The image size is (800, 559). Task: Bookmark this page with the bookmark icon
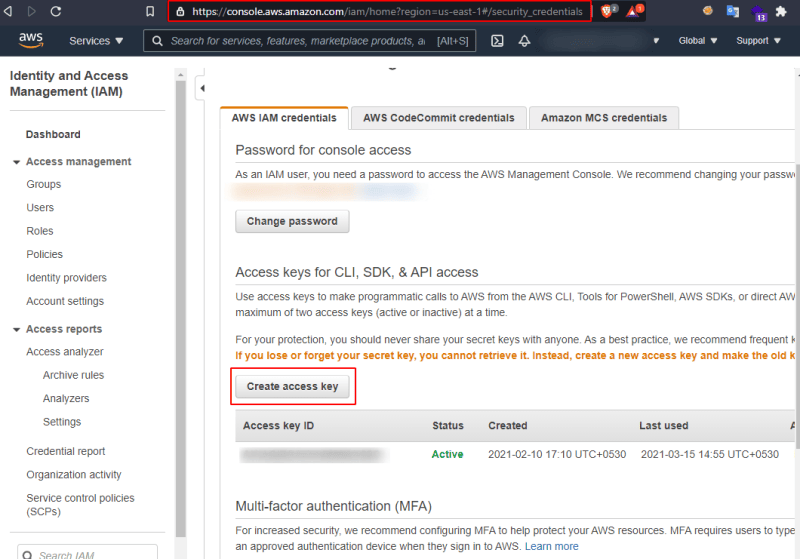(x=150, y=11)
